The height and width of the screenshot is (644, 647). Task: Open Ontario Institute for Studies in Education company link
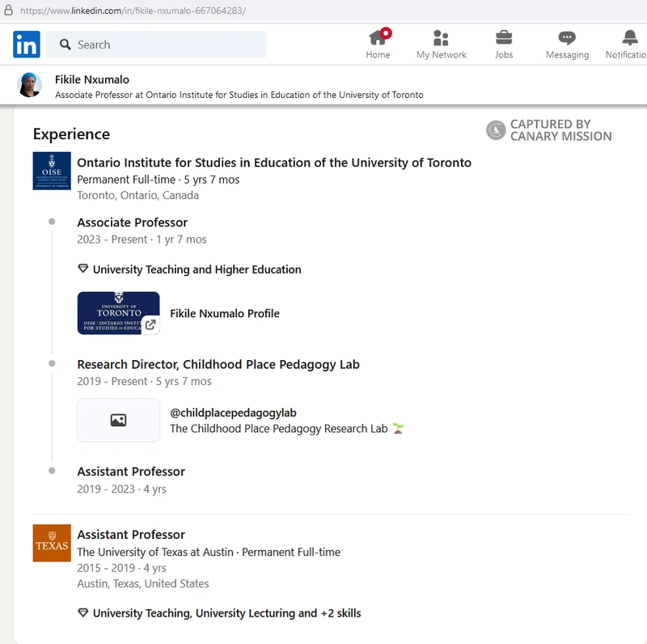tap(274, 163)
